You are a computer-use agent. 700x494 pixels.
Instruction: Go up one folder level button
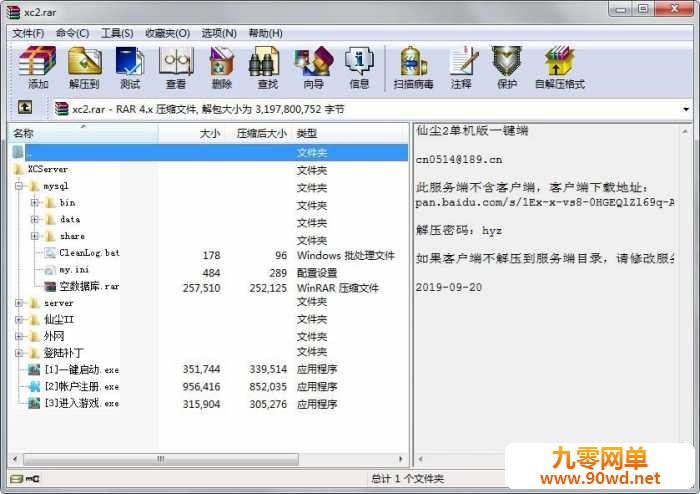[25, 108]
